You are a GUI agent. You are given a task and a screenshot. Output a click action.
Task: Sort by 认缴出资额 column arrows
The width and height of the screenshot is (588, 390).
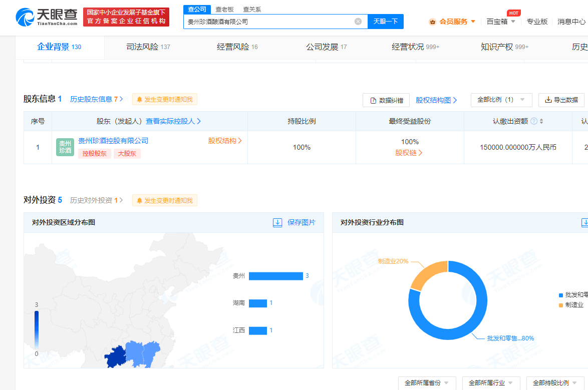pyautogui.click(x=541, y=121)
